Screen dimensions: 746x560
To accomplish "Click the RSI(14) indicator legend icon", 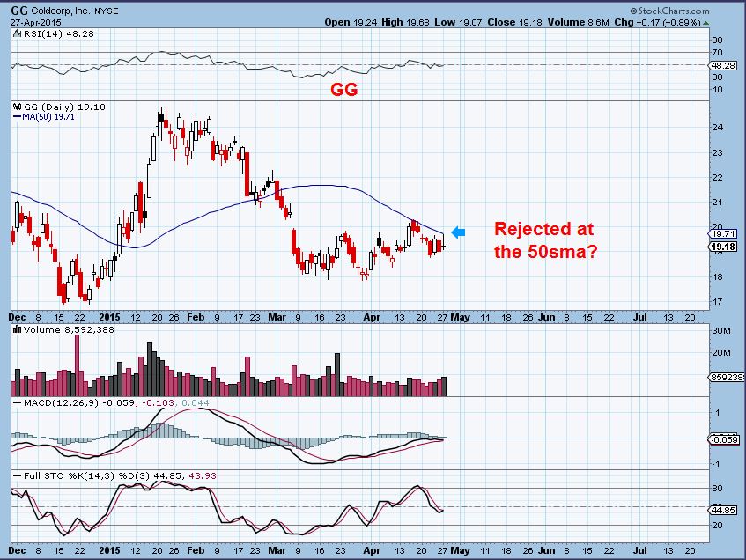I will point(17,33).
